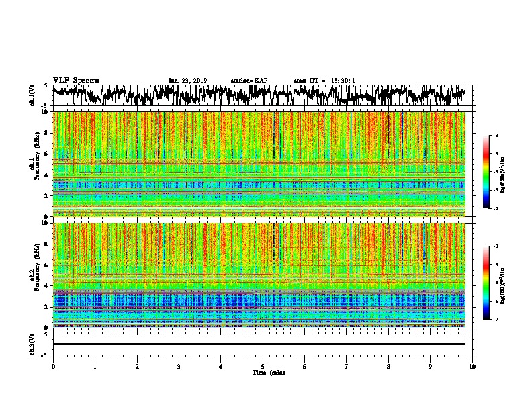Click the ch.2 colorbar "-7" tick label

click(x=496, y=320)
